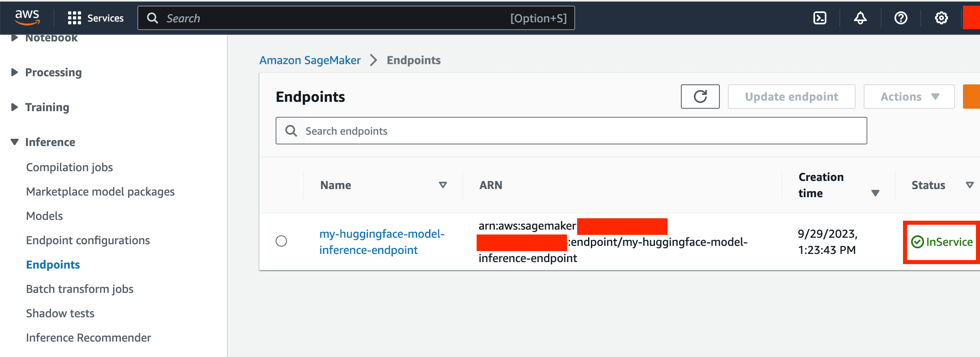This screenshot has height=357, width=980.
Task: Open Inference Recommender
Action: pyautogui.click(x=88, y=338)
